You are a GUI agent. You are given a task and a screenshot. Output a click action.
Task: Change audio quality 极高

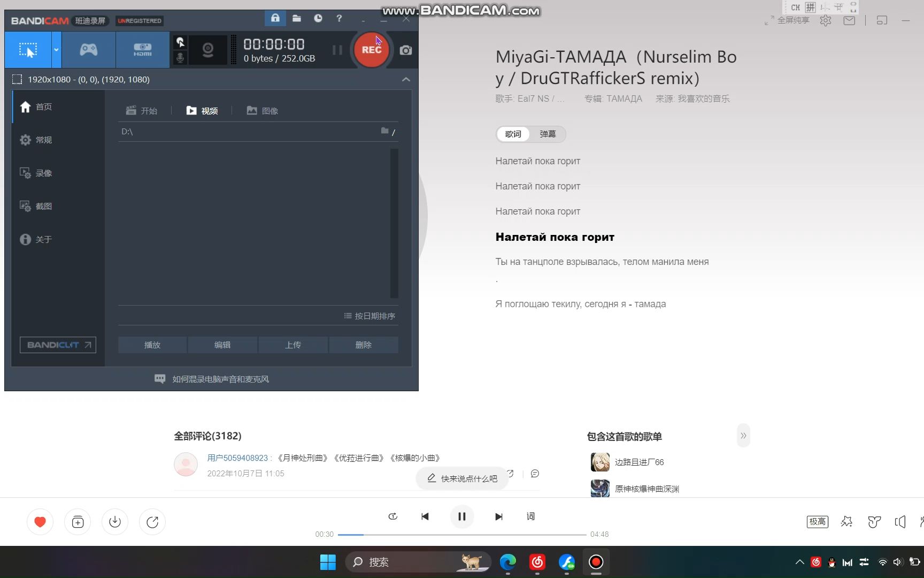click(818, 522)
